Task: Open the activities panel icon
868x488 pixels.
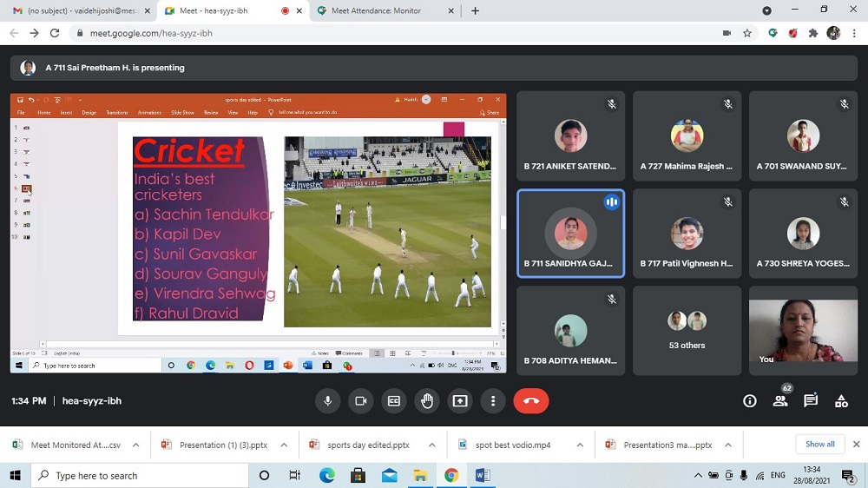Action: point(841,401)
